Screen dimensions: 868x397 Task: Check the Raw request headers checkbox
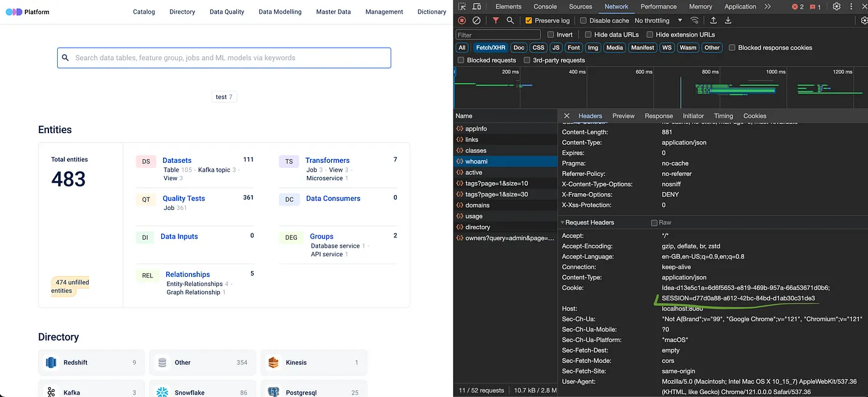(x=654, y=222)
